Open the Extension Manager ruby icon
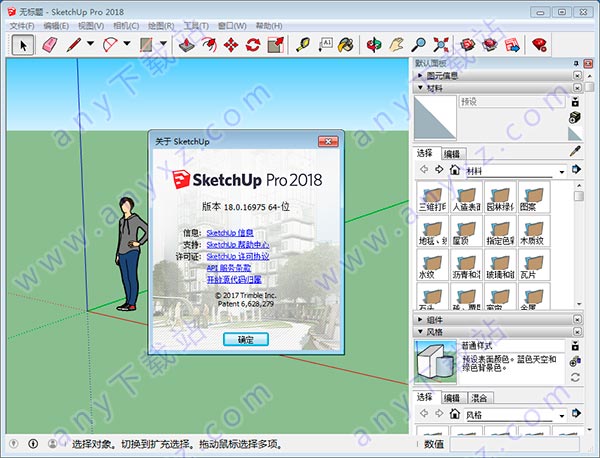The height and width of the screenshot is (458, 600). tap(539, 45)
